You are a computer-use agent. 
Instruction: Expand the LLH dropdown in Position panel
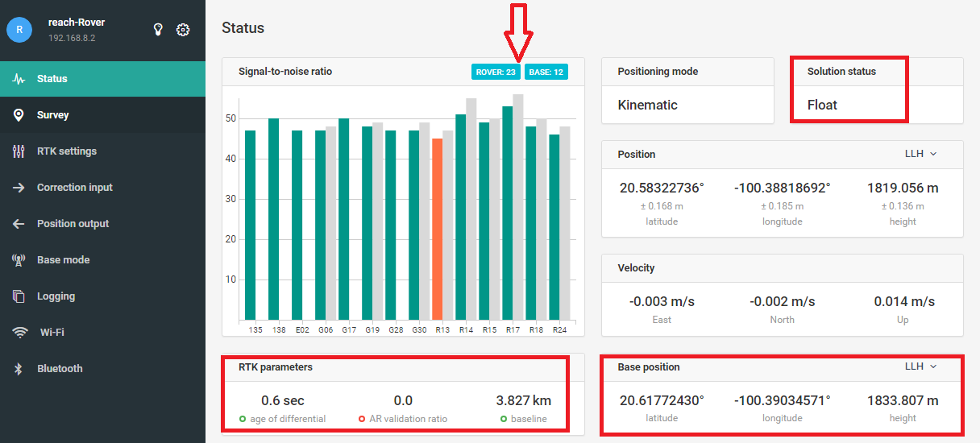[x=920, y=154]
